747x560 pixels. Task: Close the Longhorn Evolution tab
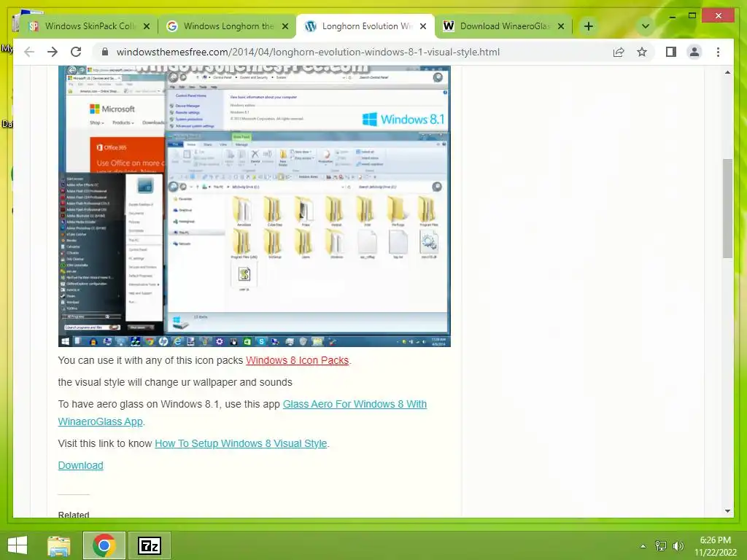(x=423, y=26)
